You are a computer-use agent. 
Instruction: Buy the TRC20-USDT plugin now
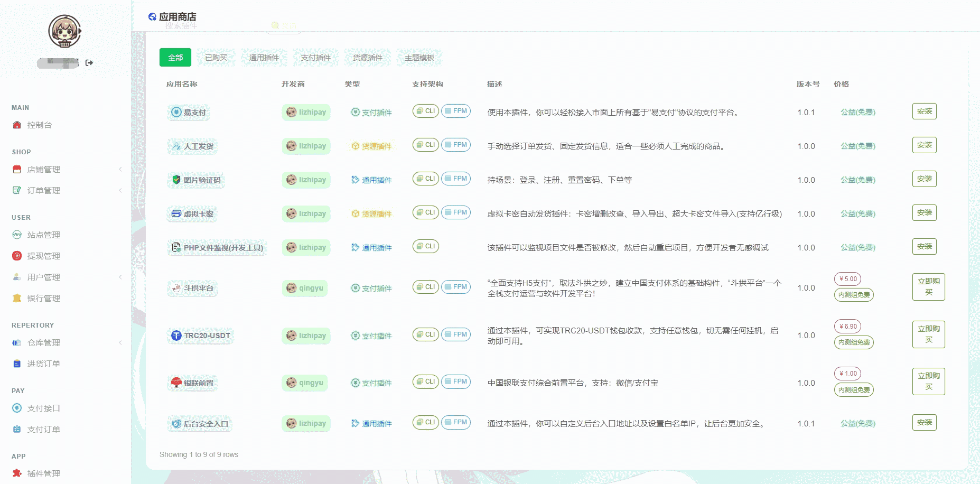(928, 334)
